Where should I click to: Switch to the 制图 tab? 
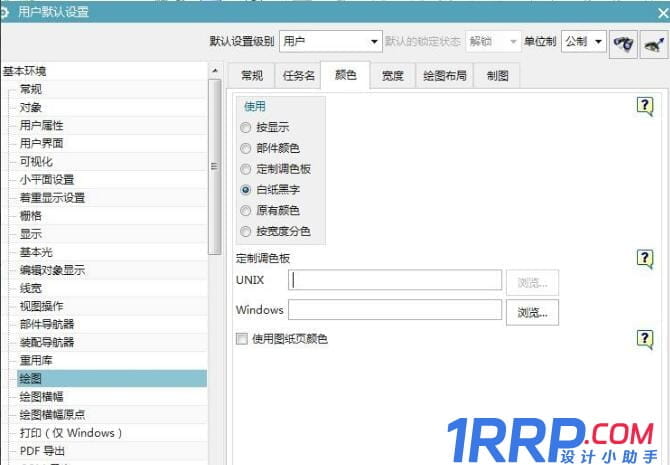coord(497,76)
